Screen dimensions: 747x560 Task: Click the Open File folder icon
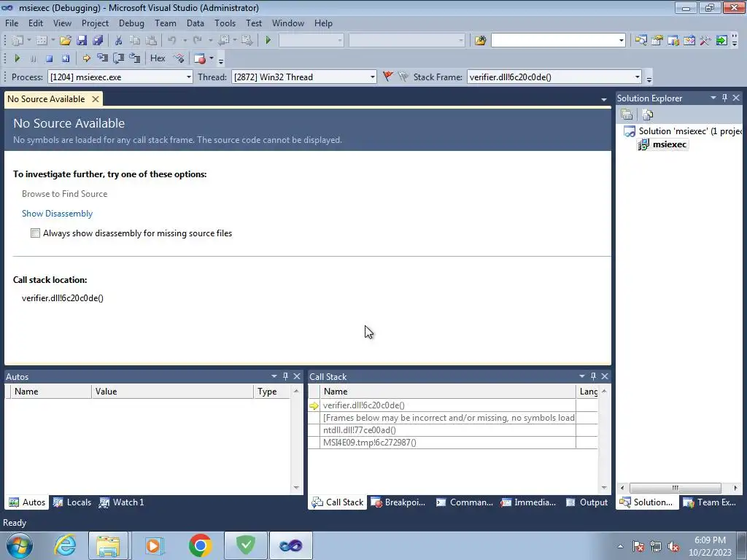click(x=66, y=41)
